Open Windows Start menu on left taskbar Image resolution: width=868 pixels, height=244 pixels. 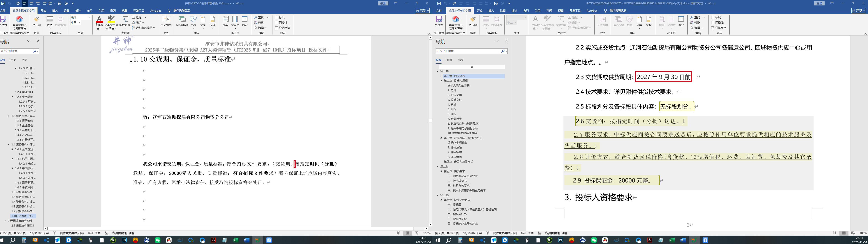click(x=2, y=240)
